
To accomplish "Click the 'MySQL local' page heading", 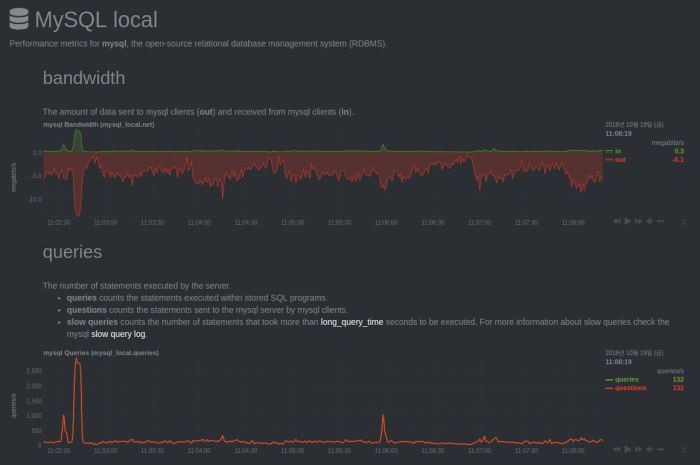I will 96,20.
